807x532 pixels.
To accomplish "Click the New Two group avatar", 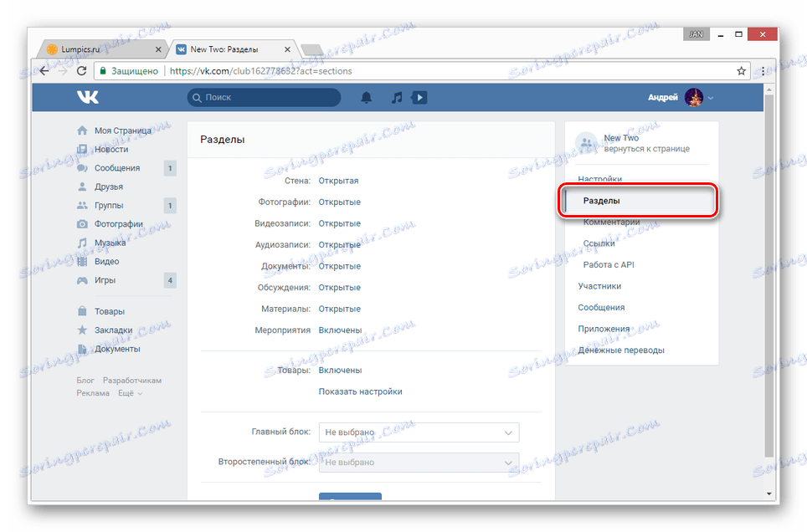I will (x=586, y=143).
